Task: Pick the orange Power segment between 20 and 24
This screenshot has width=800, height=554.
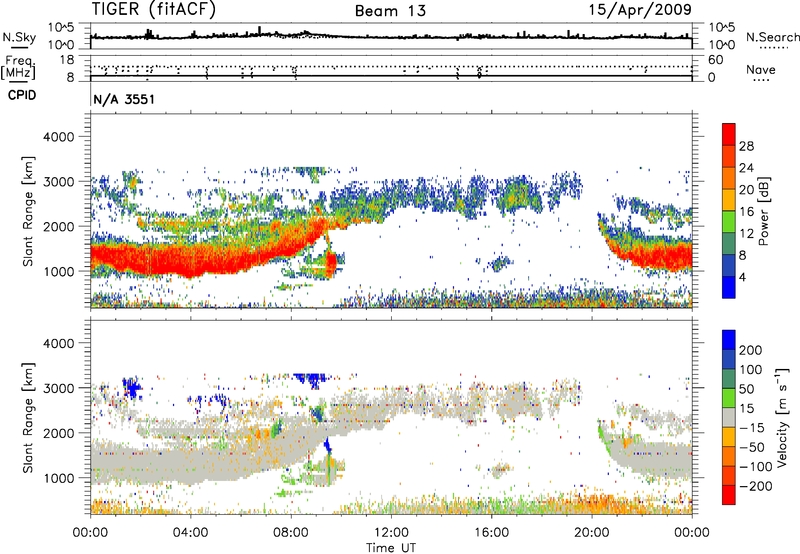Action: [x=729, y=178]
